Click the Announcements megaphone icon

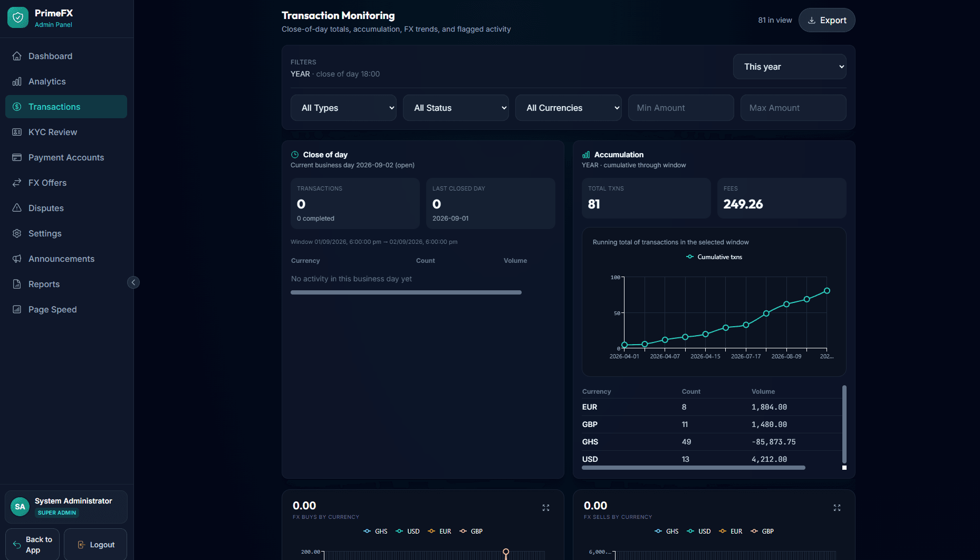click(x=17, y=259)
